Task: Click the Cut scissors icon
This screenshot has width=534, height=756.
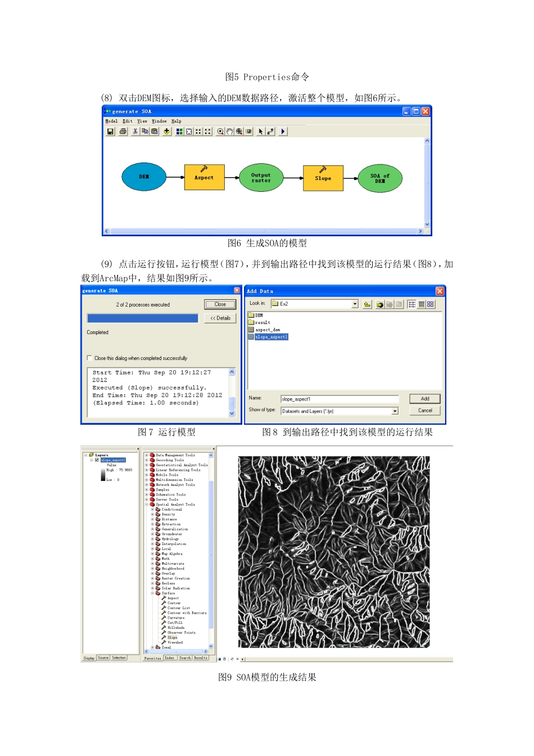Action: [135, 132]
